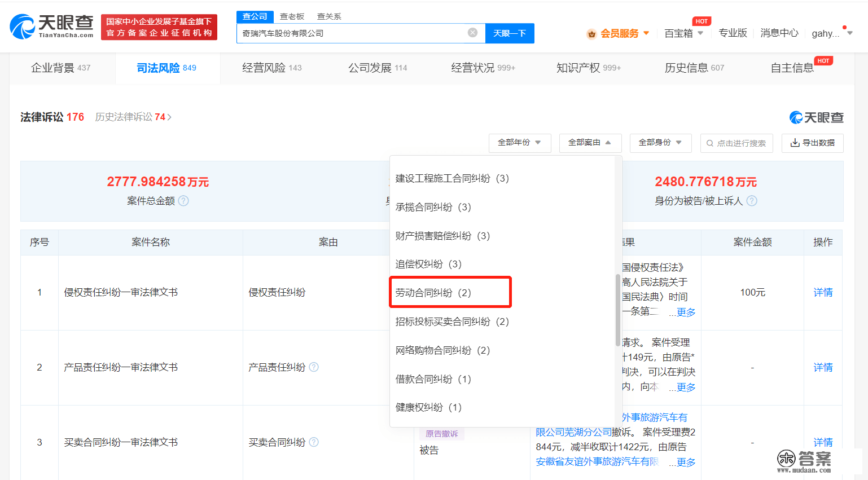
Task: Select 招标投标买卖合同纠纷 (2) option
Action: tap(452, 322)
